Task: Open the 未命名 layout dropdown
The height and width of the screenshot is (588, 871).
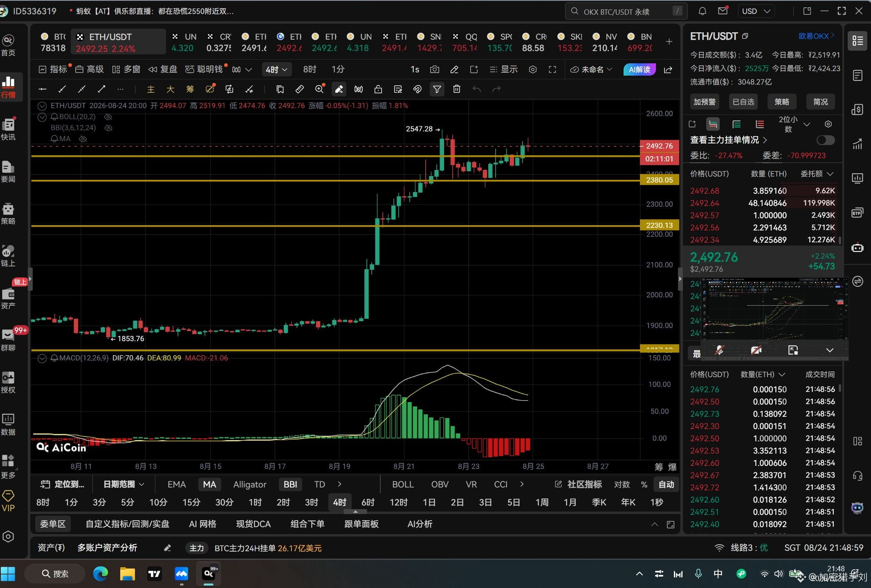Action: (x=591, y=69)
